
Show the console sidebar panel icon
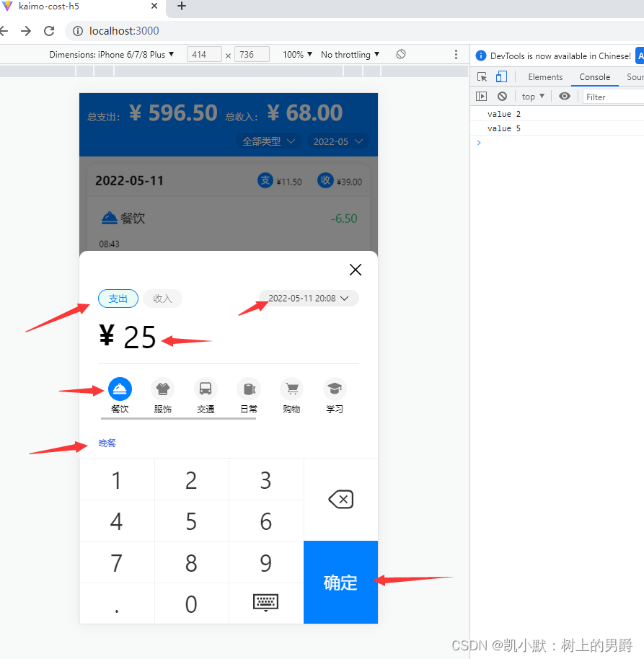[481, 97]
